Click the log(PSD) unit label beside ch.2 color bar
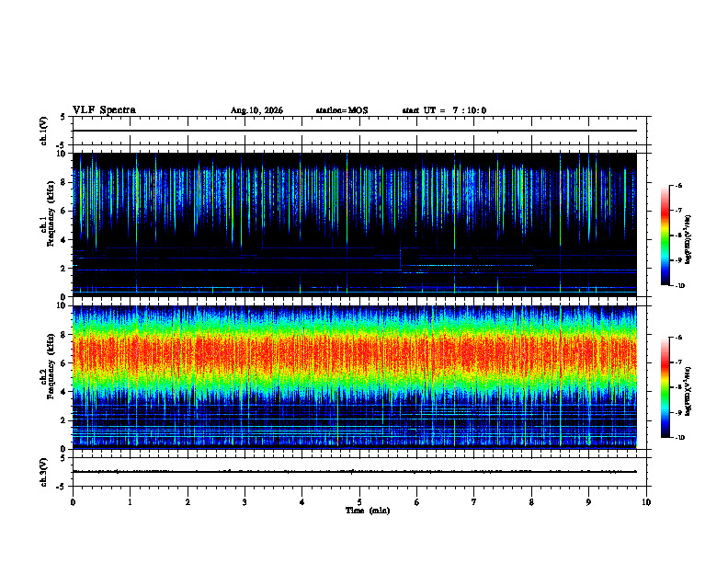This screenshot has height=563, width=728. [688, 391]
